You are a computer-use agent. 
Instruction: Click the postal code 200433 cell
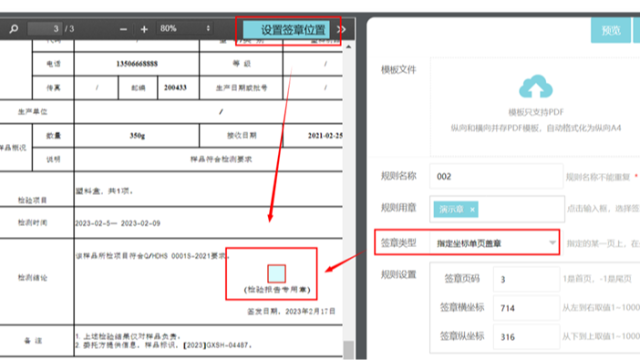(x=178, y=88)
